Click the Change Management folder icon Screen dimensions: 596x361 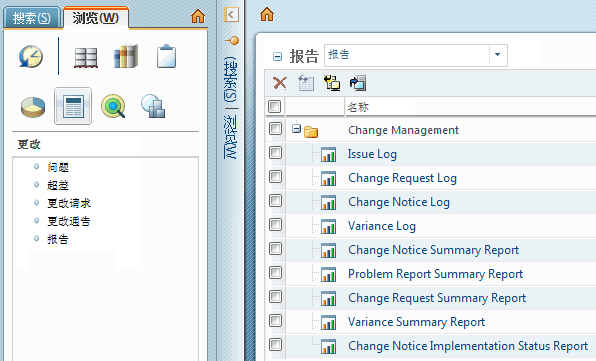coord(311,131)
